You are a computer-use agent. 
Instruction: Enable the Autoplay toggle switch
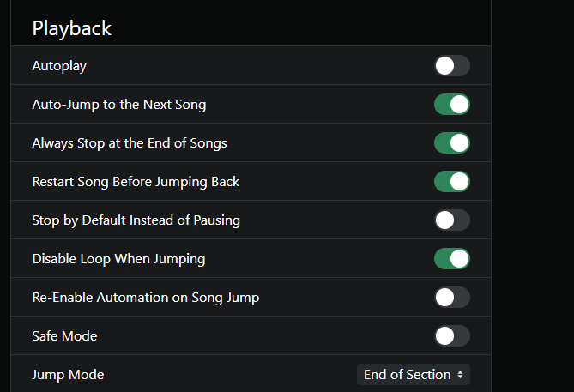pyautogui.click(x=452, y=66)
